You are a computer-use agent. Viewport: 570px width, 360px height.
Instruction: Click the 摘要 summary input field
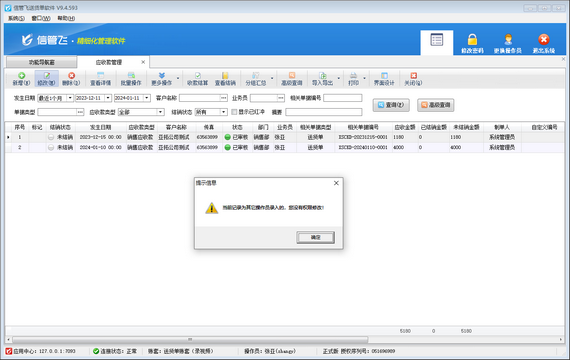324,112
